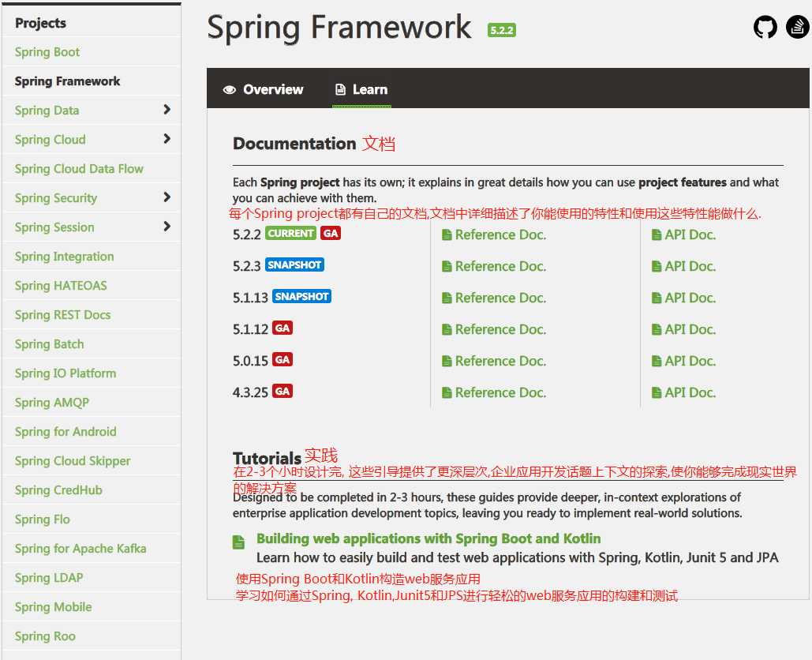812x660 pixels.
Task: Click the version number 5.2.3 text
Action: pos(246,266)
